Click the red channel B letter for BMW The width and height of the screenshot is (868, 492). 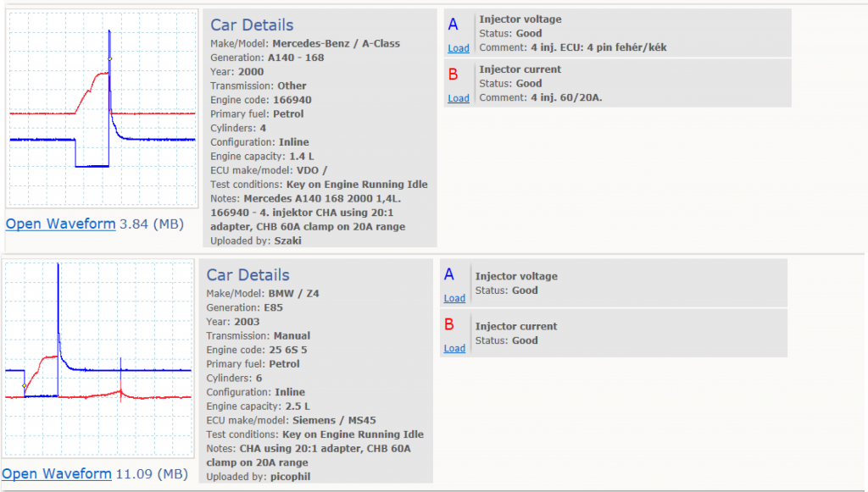(x=449, y=324)
